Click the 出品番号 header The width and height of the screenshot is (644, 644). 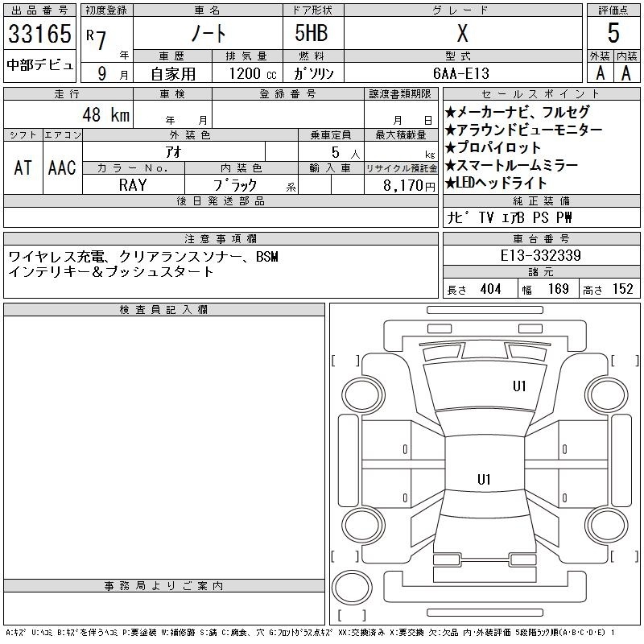[39, 10]
